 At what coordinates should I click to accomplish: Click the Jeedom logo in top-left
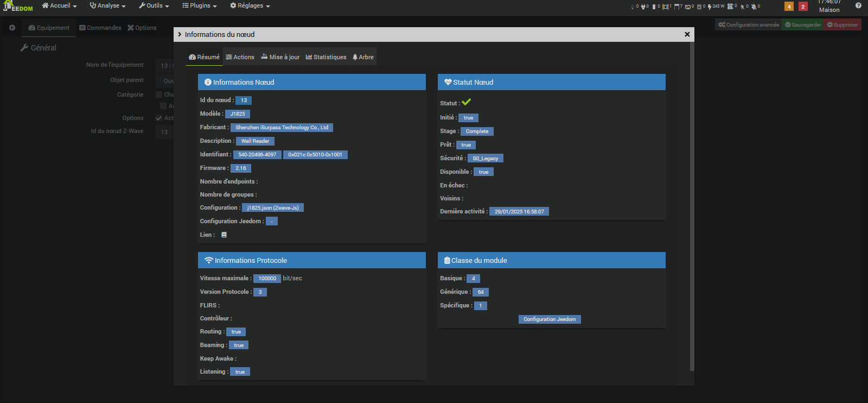(x=18, y=7)
